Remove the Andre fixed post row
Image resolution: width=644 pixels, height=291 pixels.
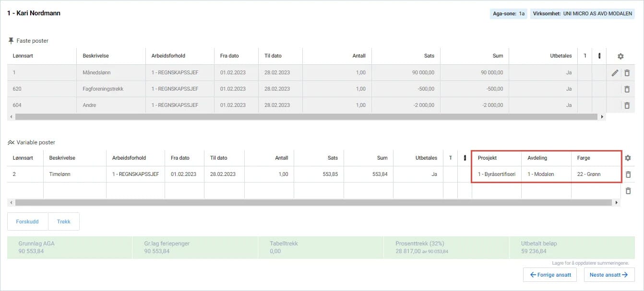click(x=627, y=105)
